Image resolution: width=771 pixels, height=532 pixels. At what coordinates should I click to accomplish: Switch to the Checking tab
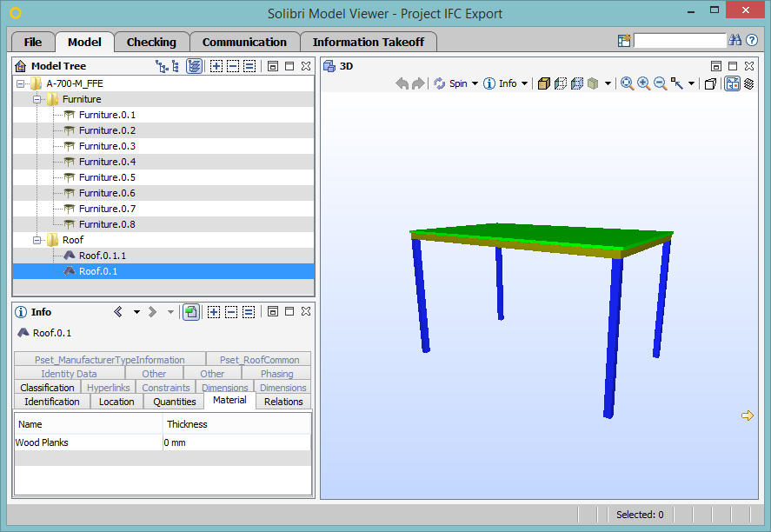pyautogui.click(x=151, y=42)
